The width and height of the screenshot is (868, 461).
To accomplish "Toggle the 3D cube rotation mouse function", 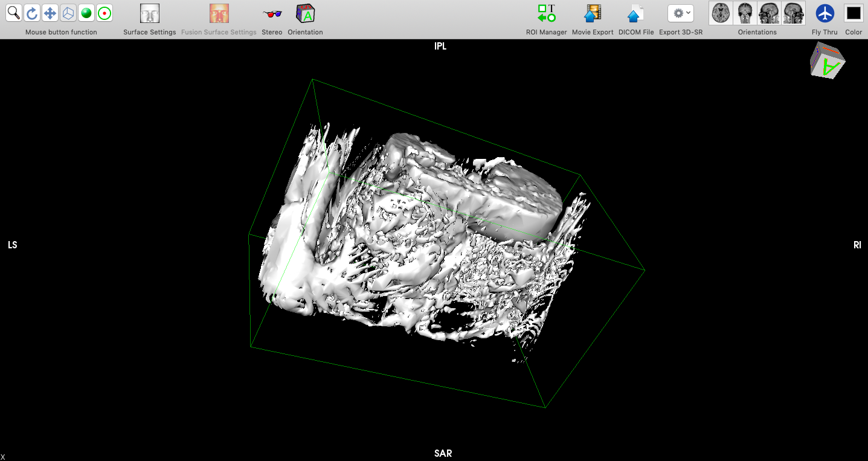I will point(68,13).
